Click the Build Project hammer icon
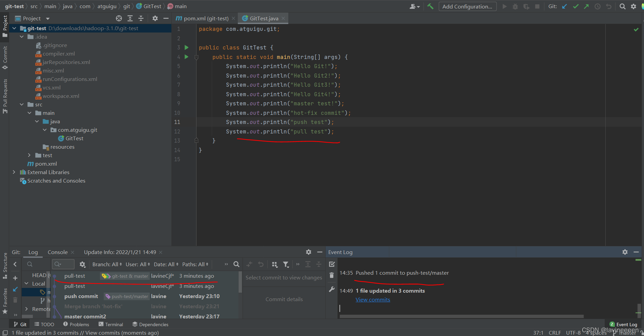 click(430, 6)
